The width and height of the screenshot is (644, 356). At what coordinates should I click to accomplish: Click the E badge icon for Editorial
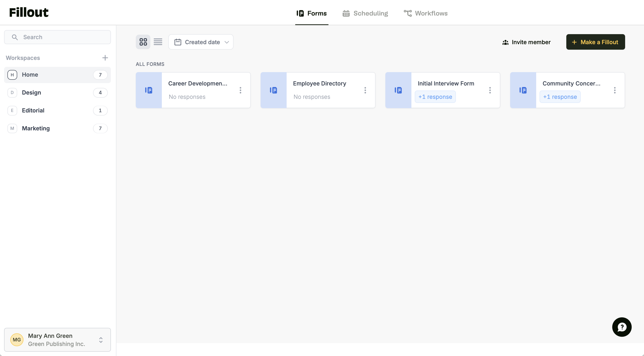click(12, 110)
